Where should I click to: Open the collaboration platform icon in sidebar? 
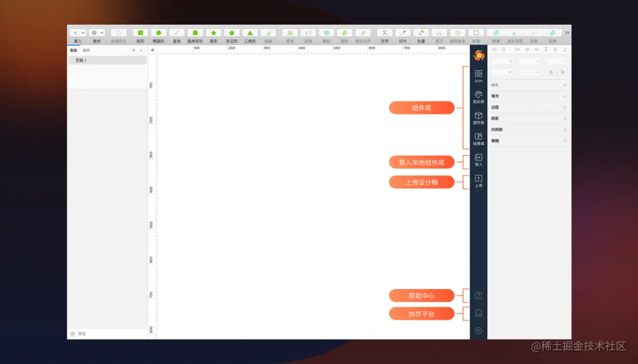click(479, 313)
